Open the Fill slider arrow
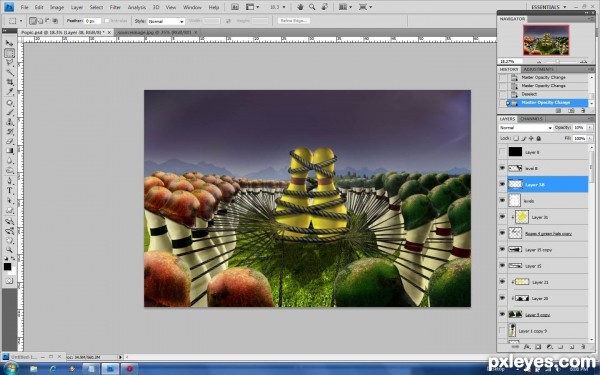This screenshot has width=600, height=375. [590, 138]
